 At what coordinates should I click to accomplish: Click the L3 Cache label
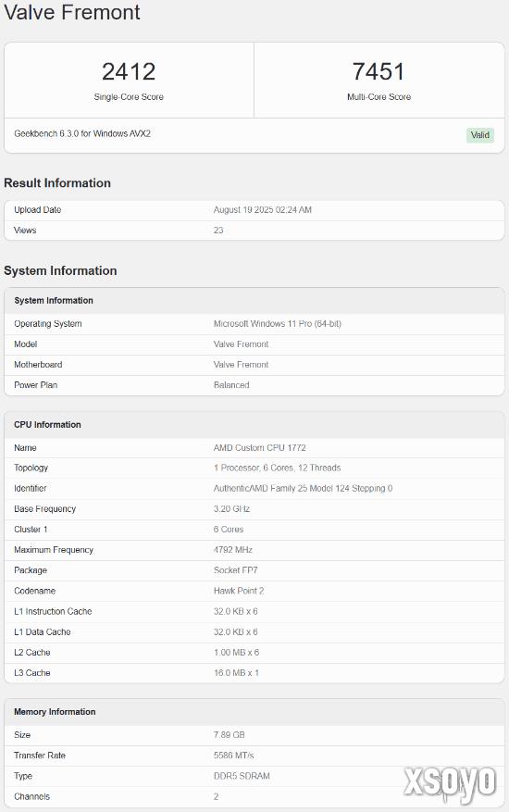coord(32,673)
